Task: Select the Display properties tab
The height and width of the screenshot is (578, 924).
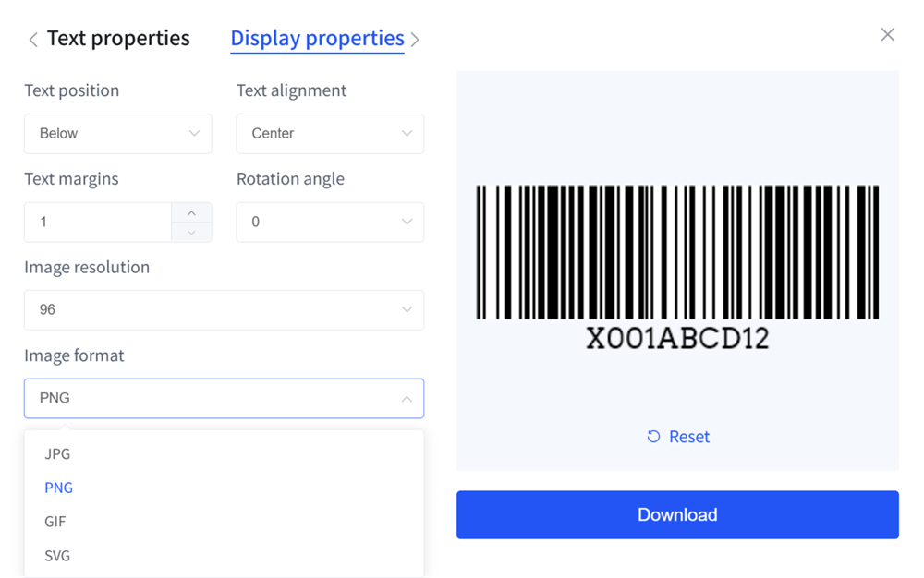Action: pos(317,39)
